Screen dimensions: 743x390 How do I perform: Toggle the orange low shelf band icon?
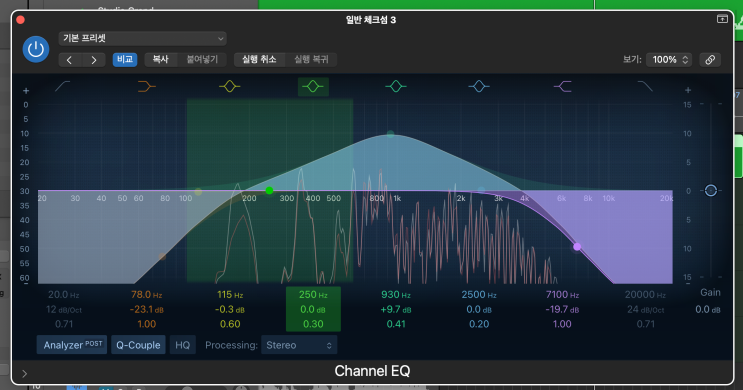pos(146,86)
